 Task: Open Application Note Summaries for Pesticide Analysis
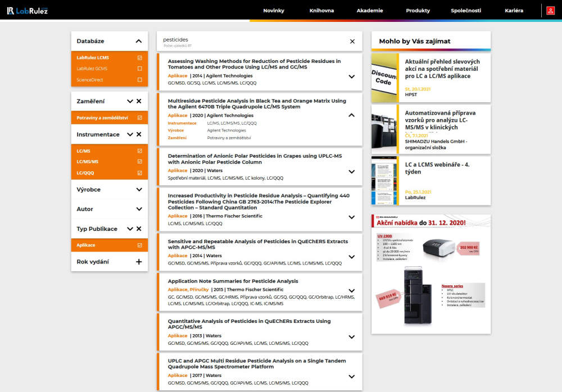(x=233, y=281)
